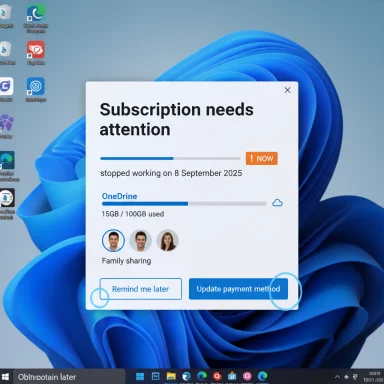Click Update payment method button
The image size is (384, 384).
[x=238, y=289]
